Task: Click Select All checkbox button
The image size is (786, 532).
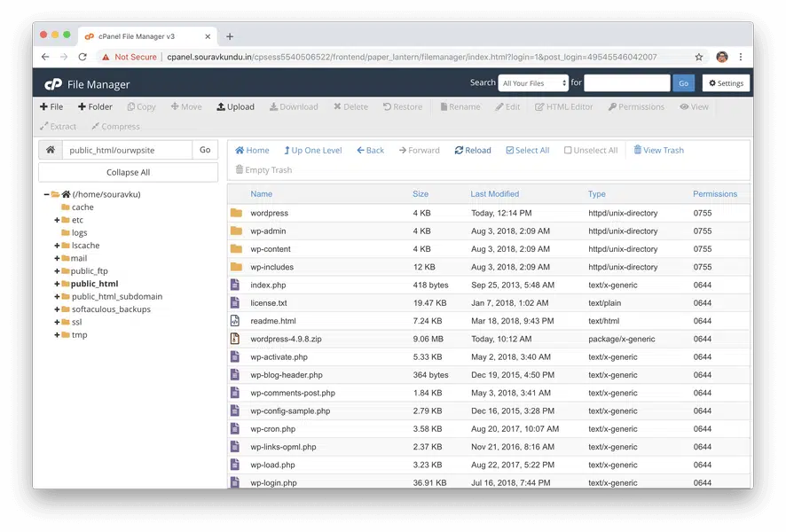Action: [x=527, y=151]
